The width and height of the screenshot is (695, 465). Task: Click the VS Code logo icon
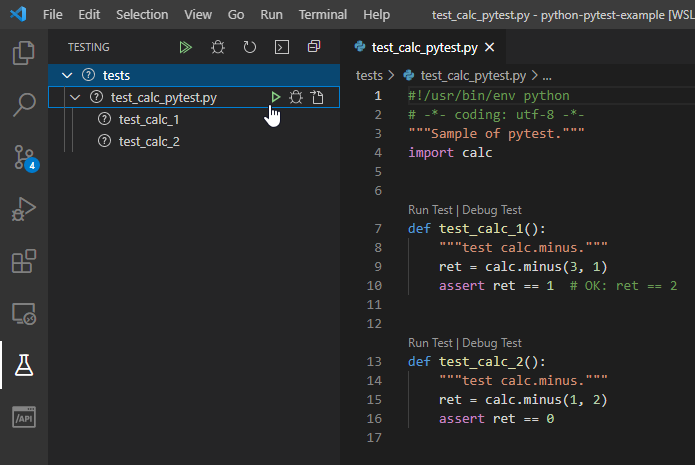coord(18,14)
